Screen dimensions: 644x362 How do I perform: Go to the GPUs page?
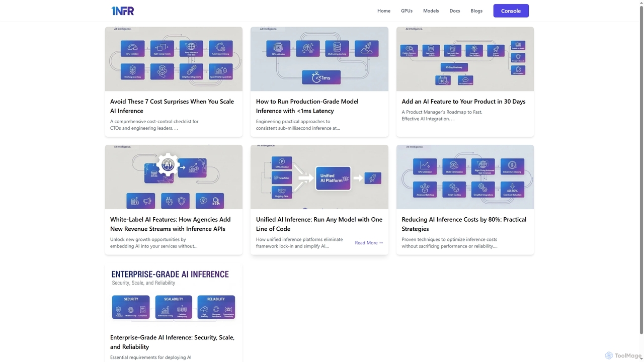click(407, 11)
